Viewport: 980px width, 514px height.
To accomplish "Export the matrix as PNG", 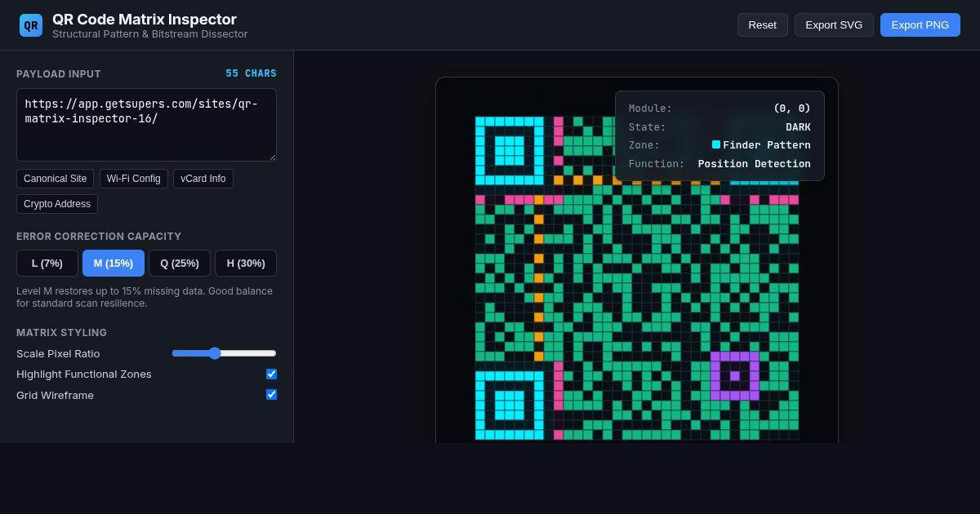I will point(920,24).
